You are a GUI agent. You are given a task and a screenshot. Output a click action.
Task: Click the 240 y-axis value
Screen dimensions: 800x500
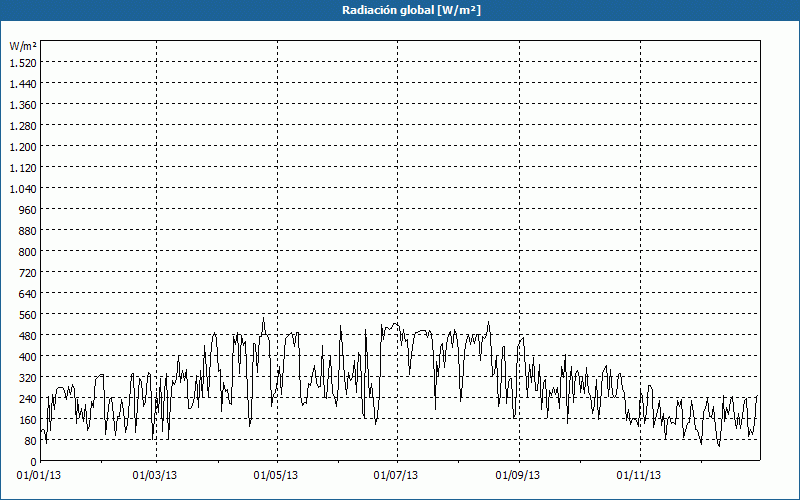point(28,399)
